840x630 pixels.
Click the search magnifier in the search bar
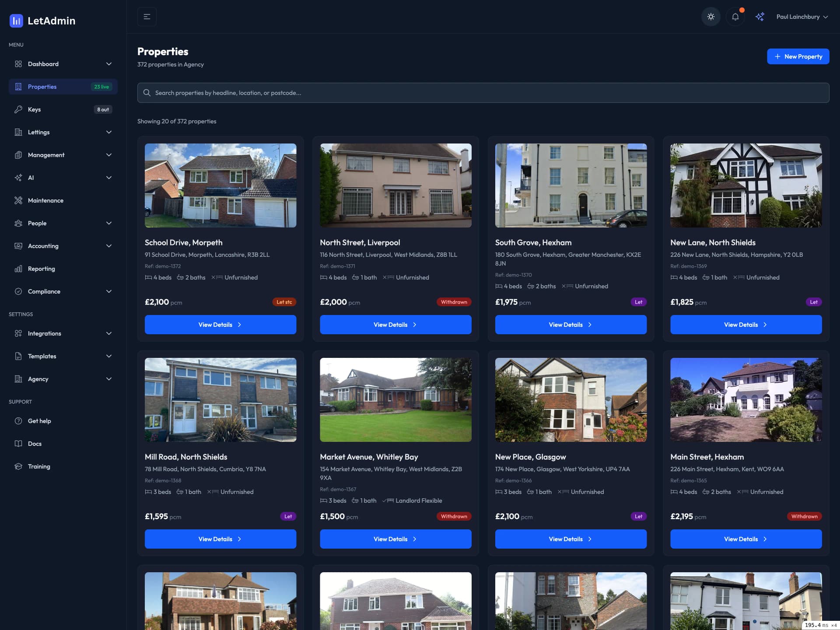147,93
